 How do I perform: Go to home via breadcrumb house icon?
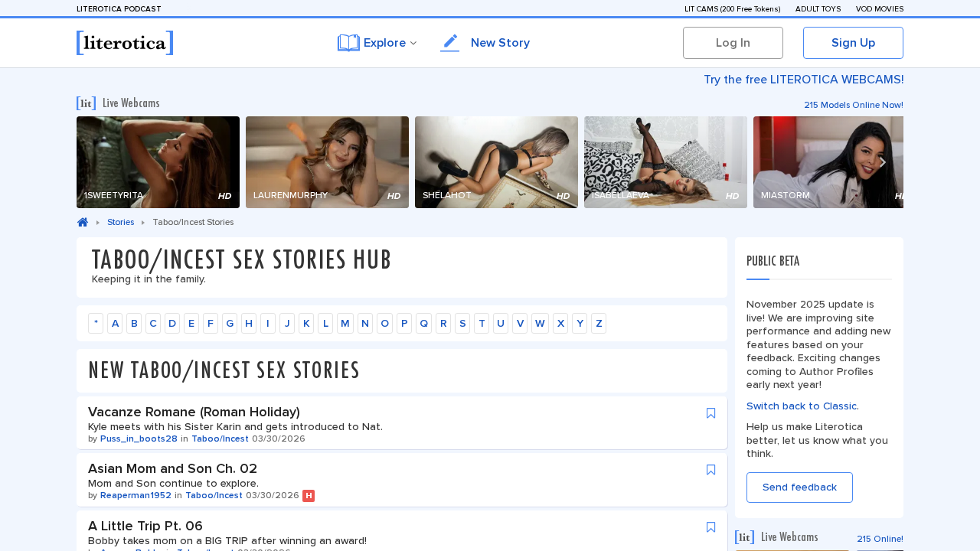83,222
